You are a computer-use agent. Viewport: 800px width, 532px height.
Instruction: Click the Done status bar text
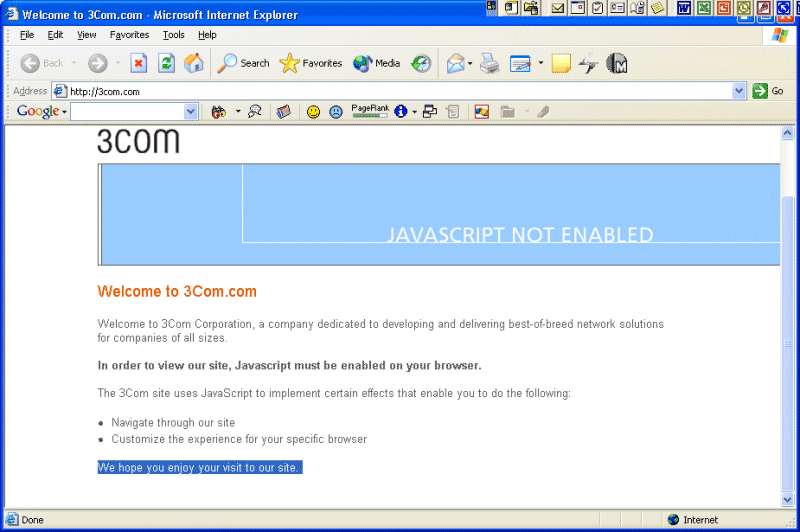tap(32, 520)
